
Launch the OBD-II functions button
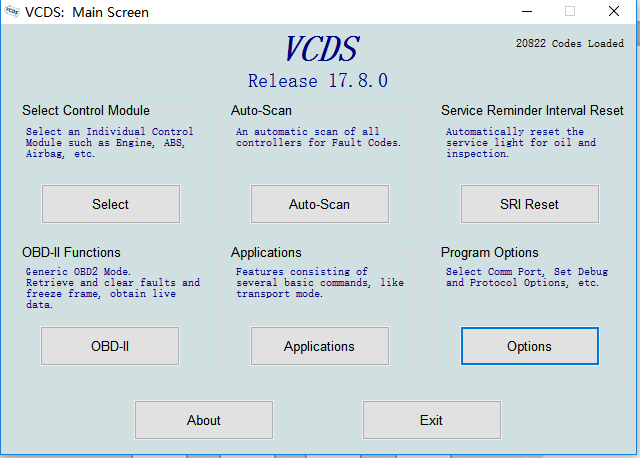point(110,346)
